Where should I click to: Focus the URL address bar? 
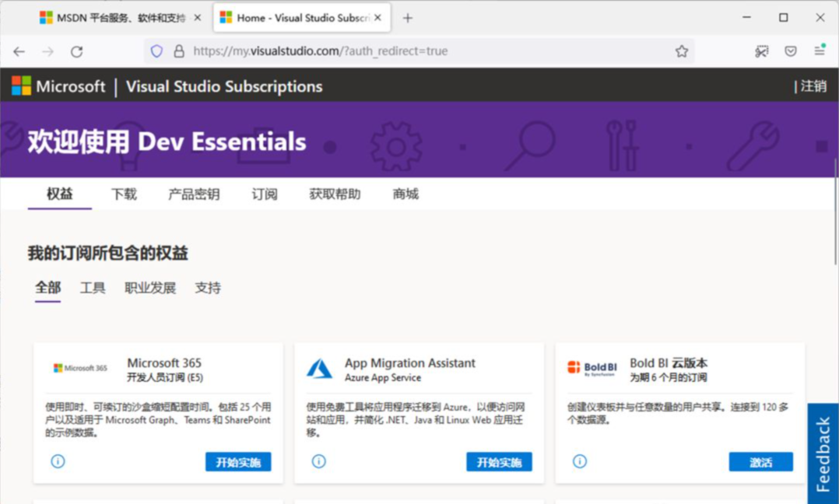(x=419, y=51)
